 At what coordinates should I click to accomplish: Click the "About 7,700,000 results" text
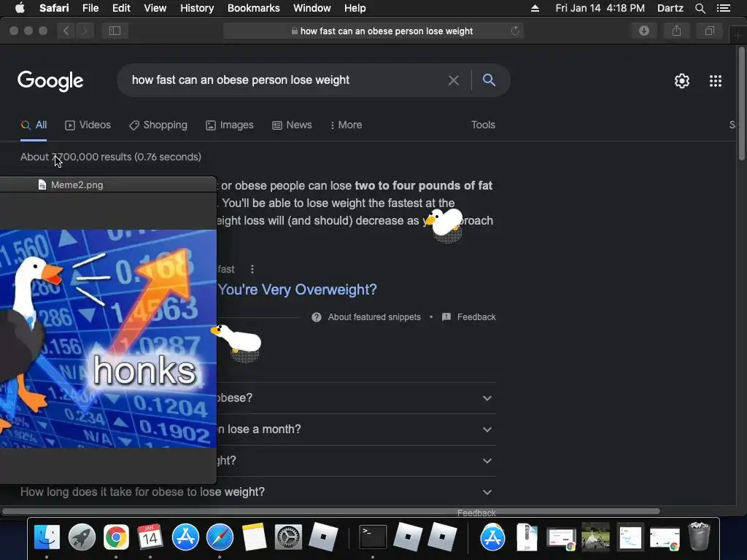(x=76, y=157)
